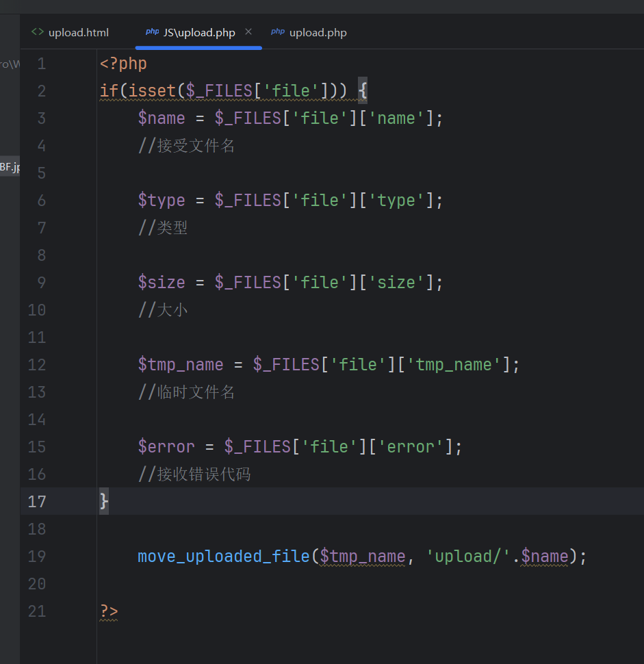
Task: Click line number 17 in the gutter
Action: click(x=37, y=501)
